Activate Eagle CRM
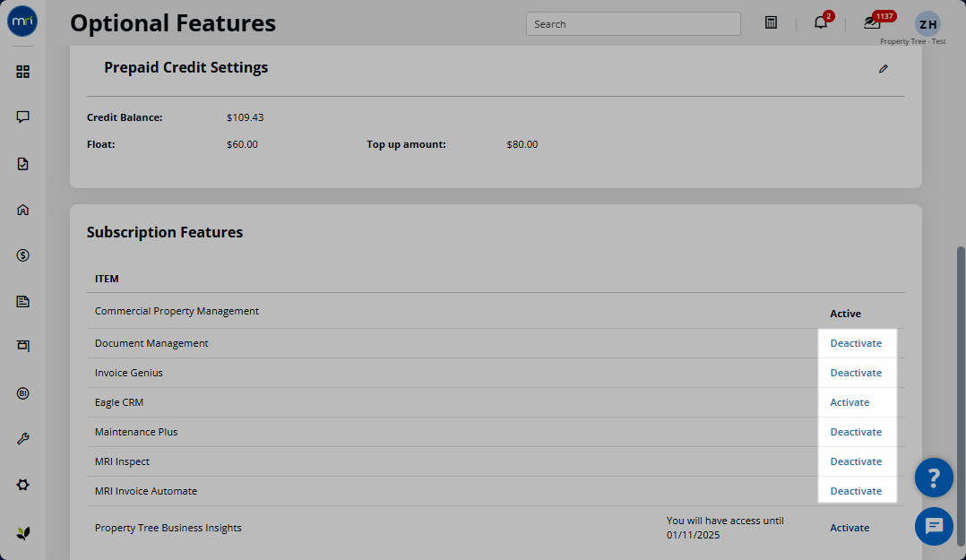The image size is (966, 560). [x=850, y=402]
